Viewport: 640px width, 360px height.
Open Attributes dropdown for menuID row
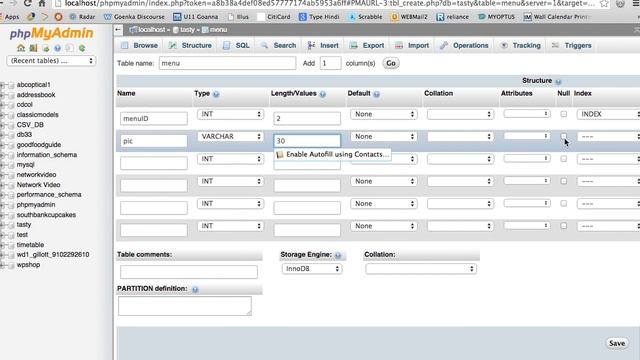[x=527, y=114]
